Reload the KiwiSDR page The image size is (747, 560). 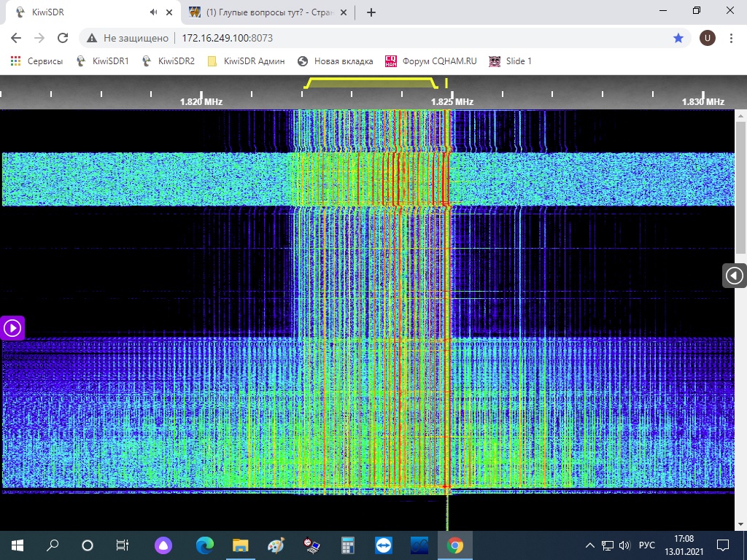[63, 38]
